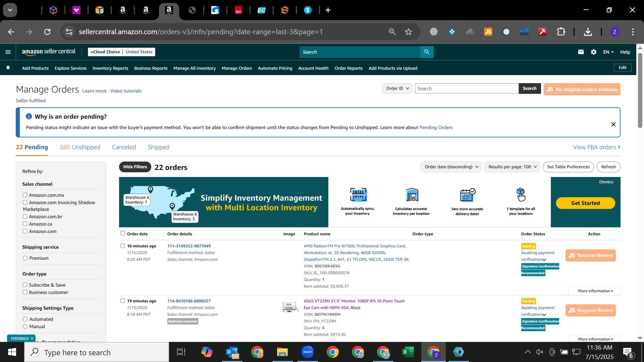Image resolution: width=644 pixels, height=362 pixels.
Task: Open the Chrome profile Z avatar
Action: [x=614, y=32]
